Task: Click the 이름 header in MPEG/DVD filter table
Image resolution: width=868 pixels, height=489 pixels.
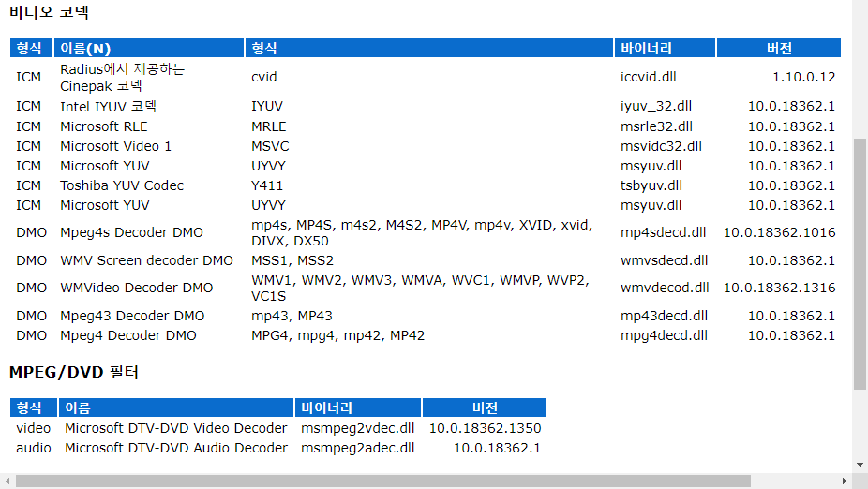Action: pyautogui.click(x=176, y=407)
